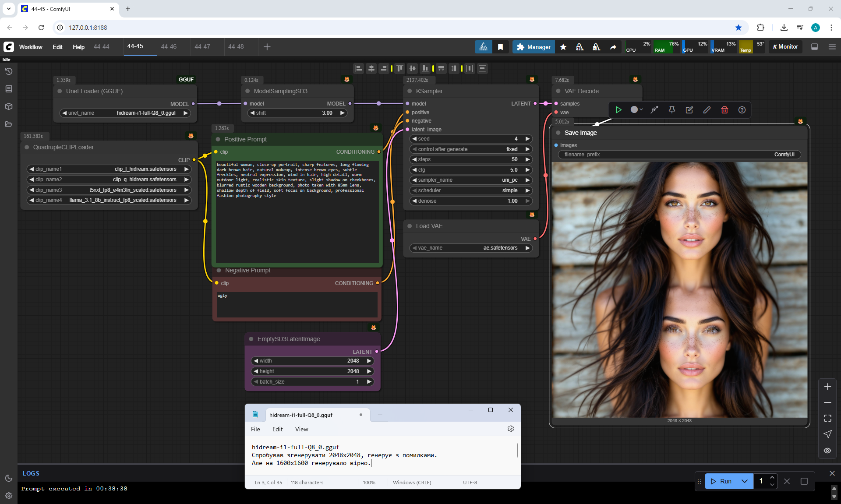
Task: Toggle the bottom panel icon
Action: pyautogui.click(x=814, y=47)
